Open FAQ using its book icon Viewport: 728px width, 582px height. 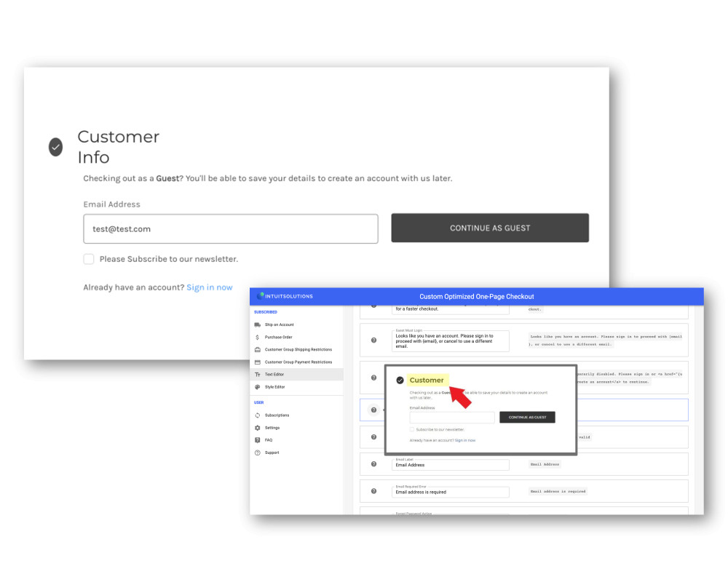(x=256, y=439)
